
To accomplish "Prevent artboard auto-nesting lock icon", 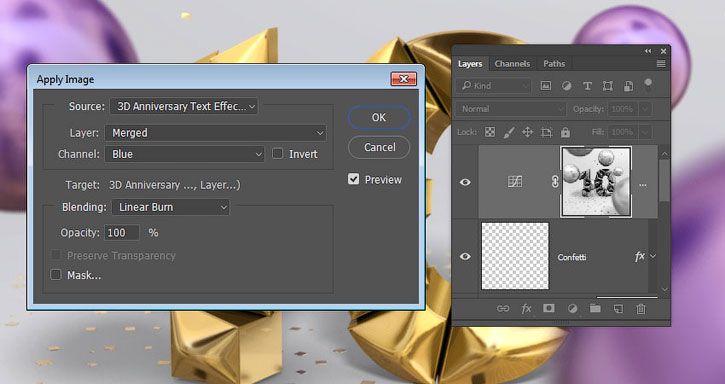I will (x=547, y=132).
